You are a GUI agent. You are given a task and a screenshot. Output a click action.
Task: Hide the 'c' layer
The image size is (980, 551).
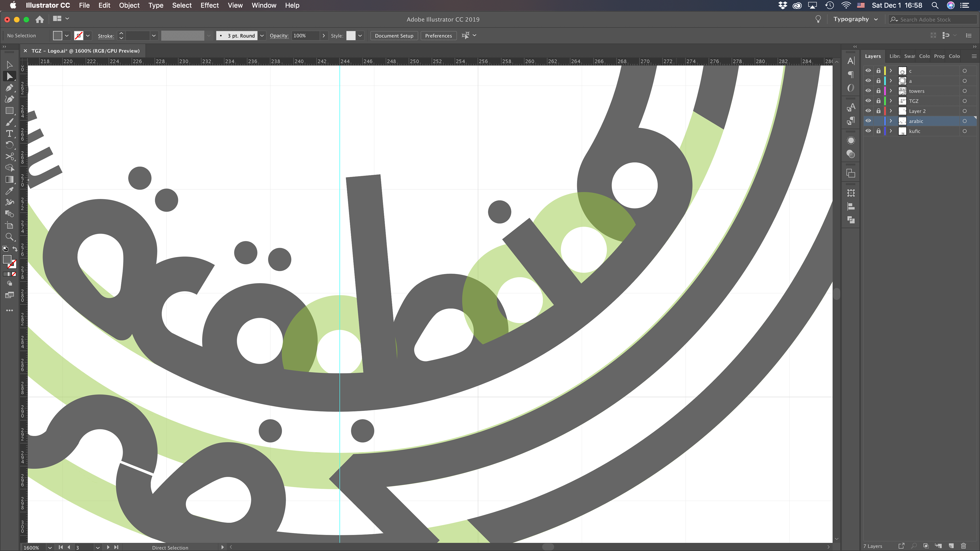click(868, 71)
